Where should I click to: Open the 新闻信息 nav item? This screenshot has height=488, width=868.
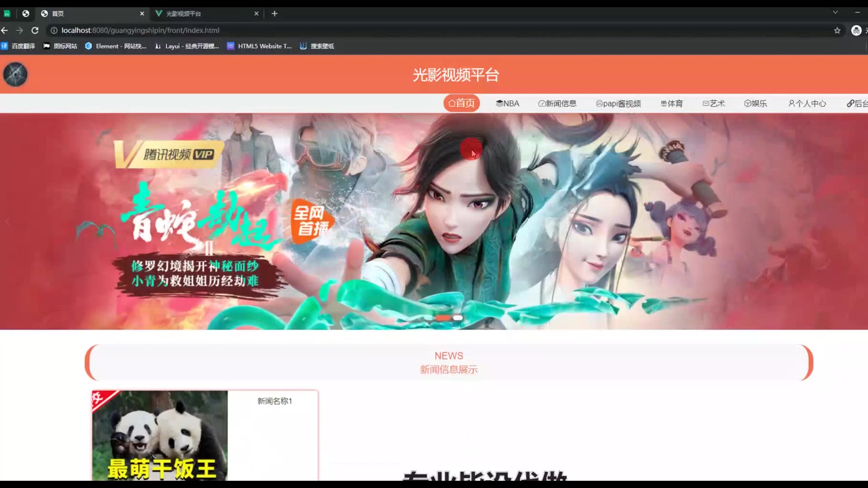coord(557,103)
